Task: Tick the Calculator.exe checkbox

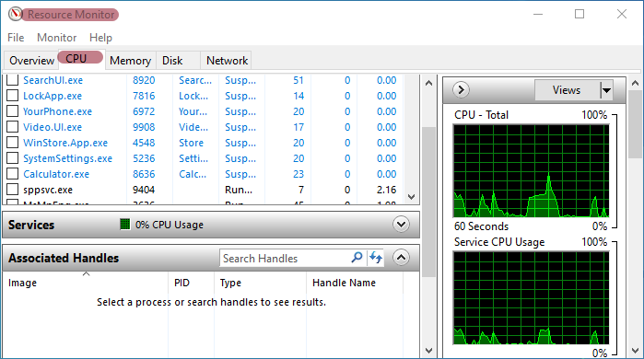Action: tap(12, 174)
